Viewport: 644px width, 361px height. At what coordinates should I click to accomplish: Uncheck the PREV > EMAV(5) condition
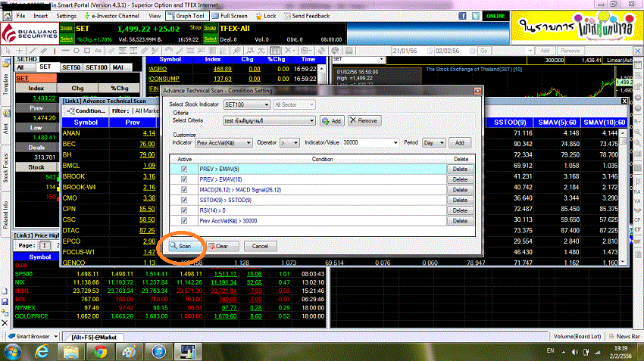point(184,169)
